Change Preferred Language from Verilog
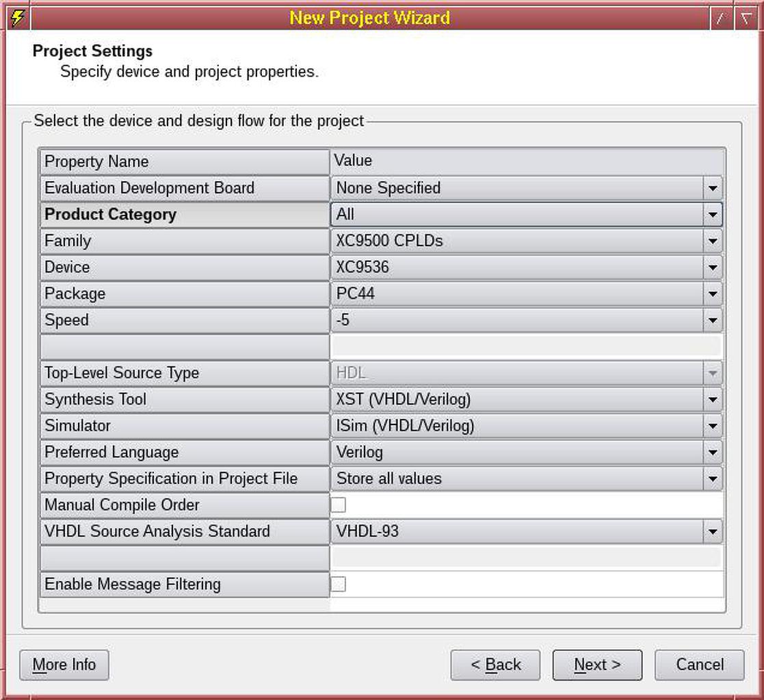764x700 pixels. coord(712,453)
